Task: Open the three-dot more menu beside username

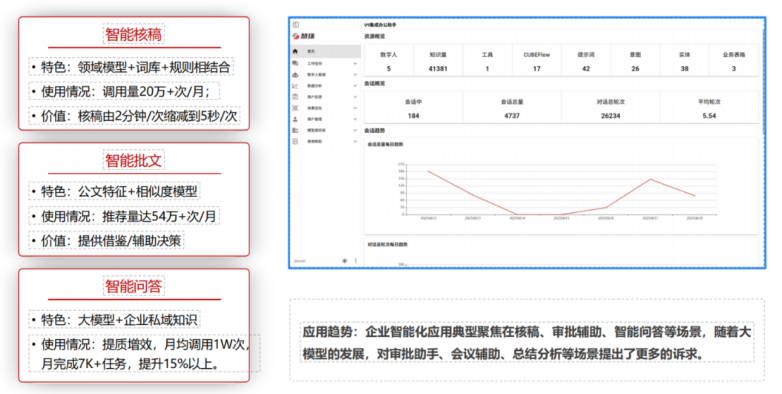Action: click(356, 261)
